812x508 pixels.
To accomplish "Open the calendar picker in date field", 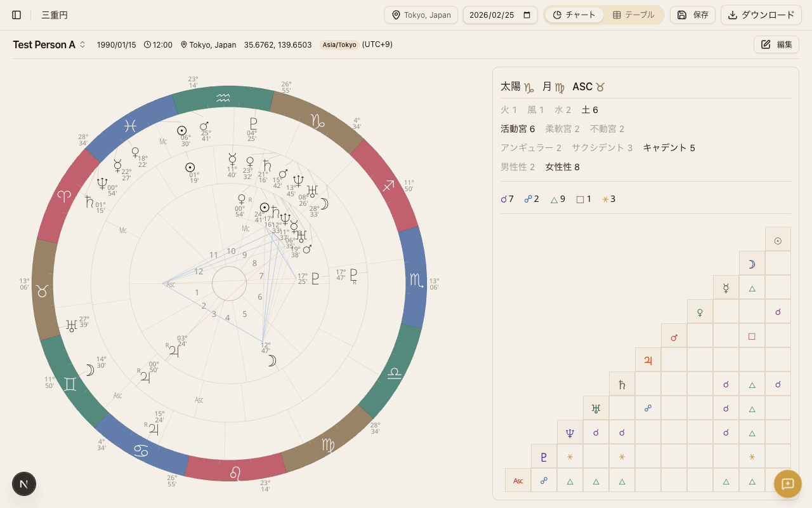I will point(527,15).
